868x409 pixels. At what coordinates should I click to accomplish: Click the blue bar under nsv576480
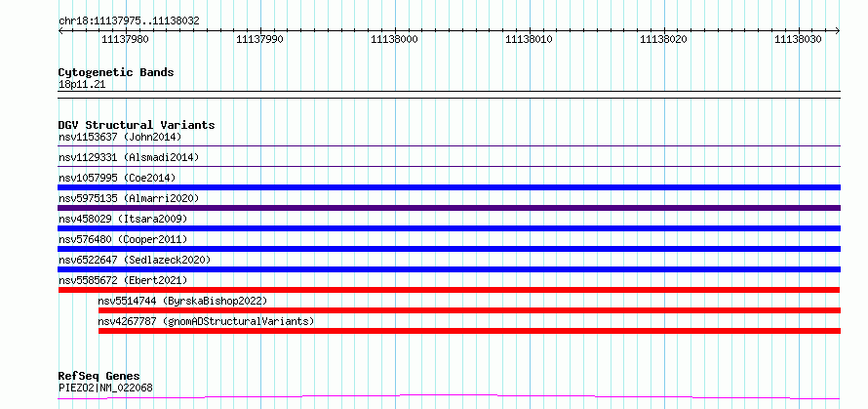point(449,249)
